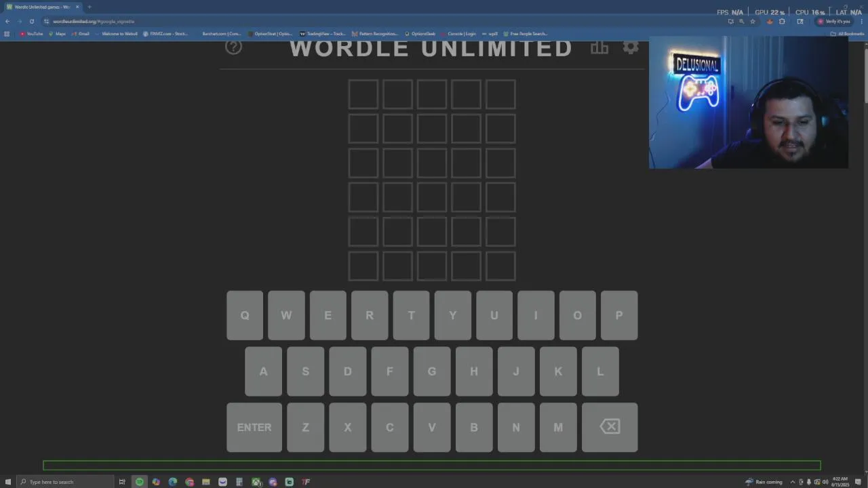Tap the D key on the on-screen keyboard
Screen dimensions: 868x488
click(x=347, y=371)
